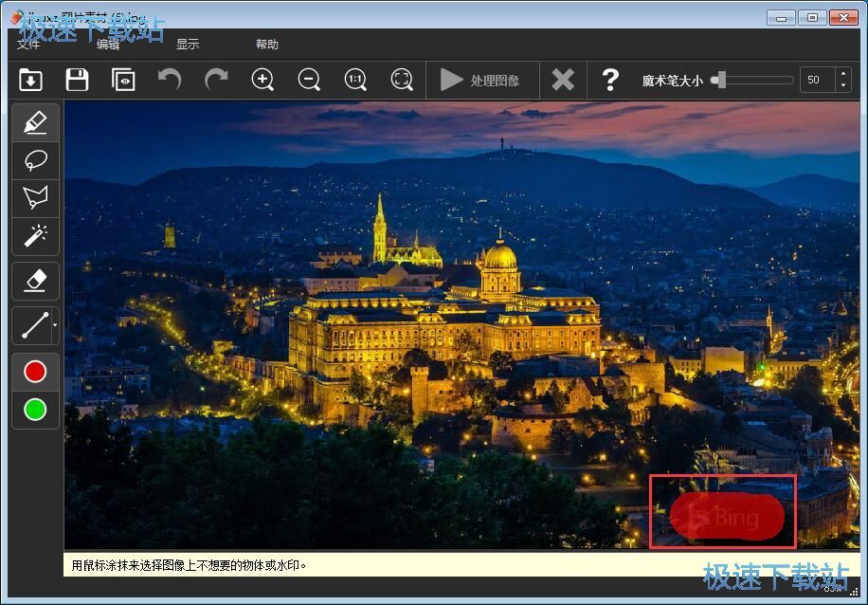This screenshot has height=605, width=868.
Task: Choose the Eraser tool
Action: pos(35,281)
